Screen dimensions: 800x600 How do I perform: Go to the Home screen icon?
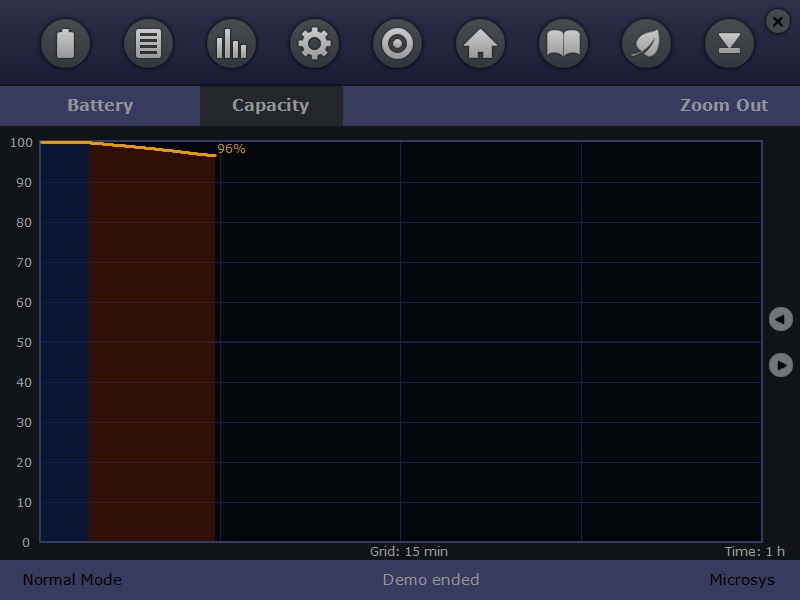[x=480, y=43]
